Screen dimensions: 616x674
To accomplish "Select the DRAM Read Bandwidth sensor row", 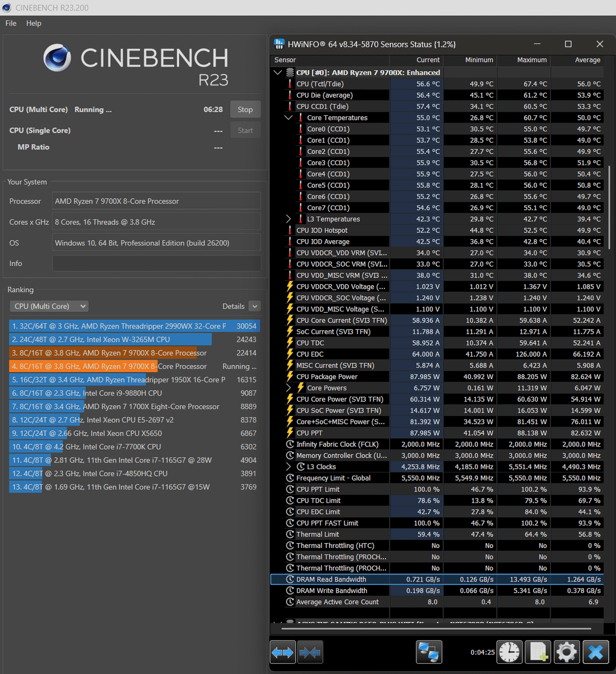I will (x=331, y=579).
